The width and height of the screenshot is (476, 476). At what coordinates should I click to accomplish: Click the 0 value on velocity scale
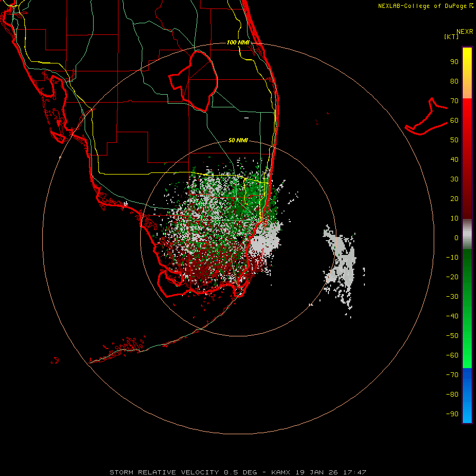coord(456,237)
